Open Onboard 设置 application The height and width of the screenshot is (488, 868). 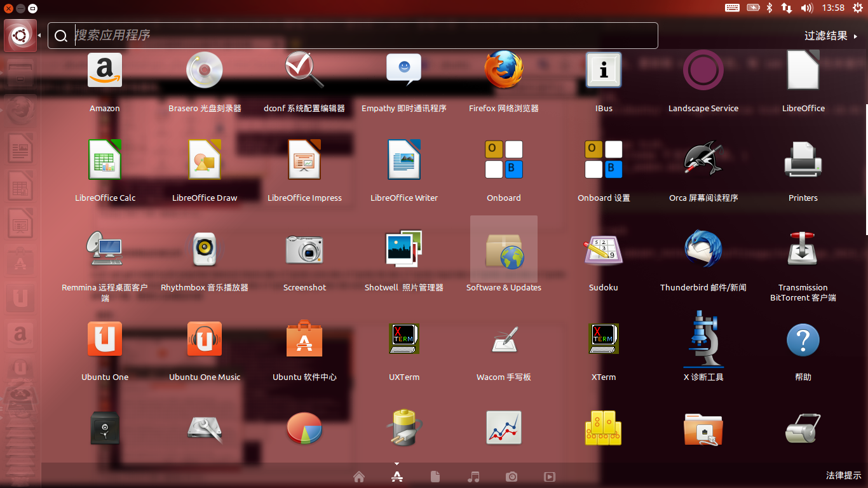pyautogui.click(x=604, y=159)
